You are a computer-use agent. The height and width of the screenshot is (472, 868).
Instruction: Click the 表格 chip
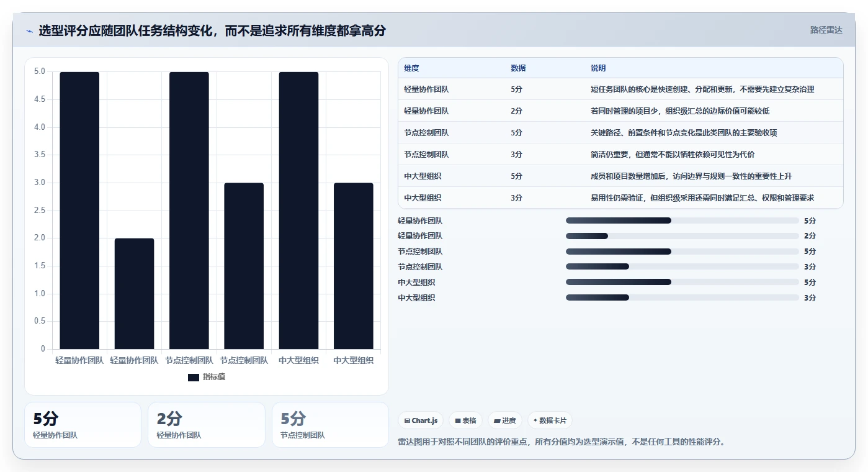pyautogui.click(x=465, y=420)
